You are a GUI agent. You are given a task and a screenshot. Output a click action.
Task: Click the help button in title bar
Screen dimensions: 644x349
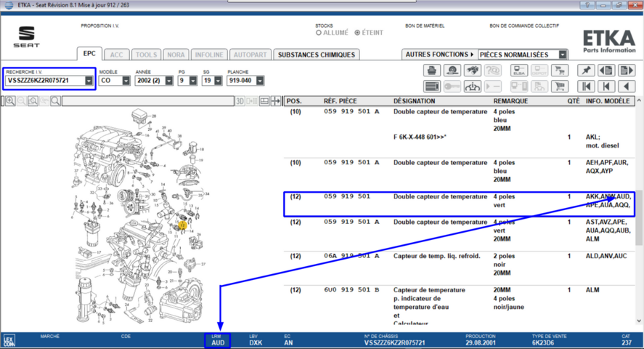[587, 5]
